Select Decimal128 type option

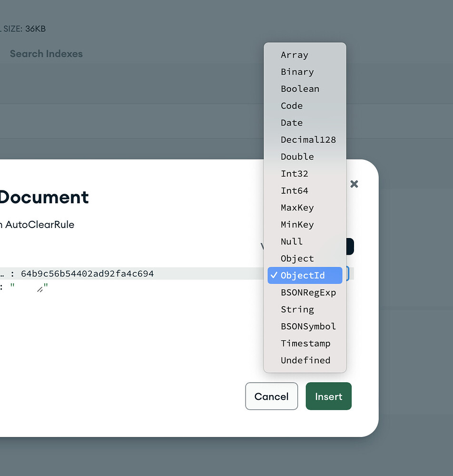(x=308, y=139)
